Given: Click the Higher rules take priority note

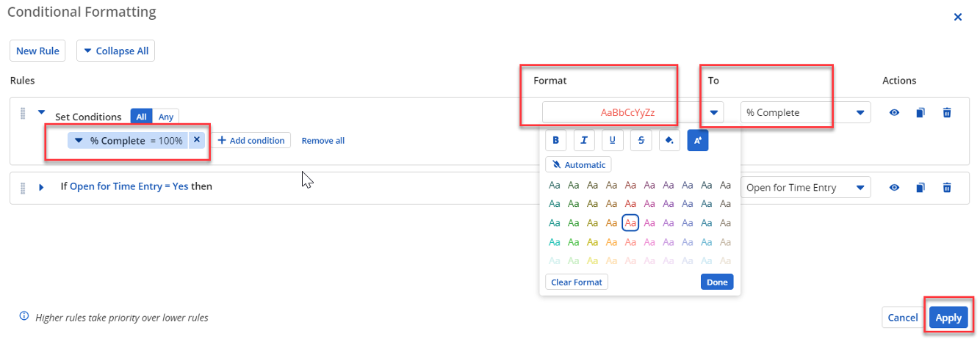Looking at the screenshot, I should pos(121,318).
